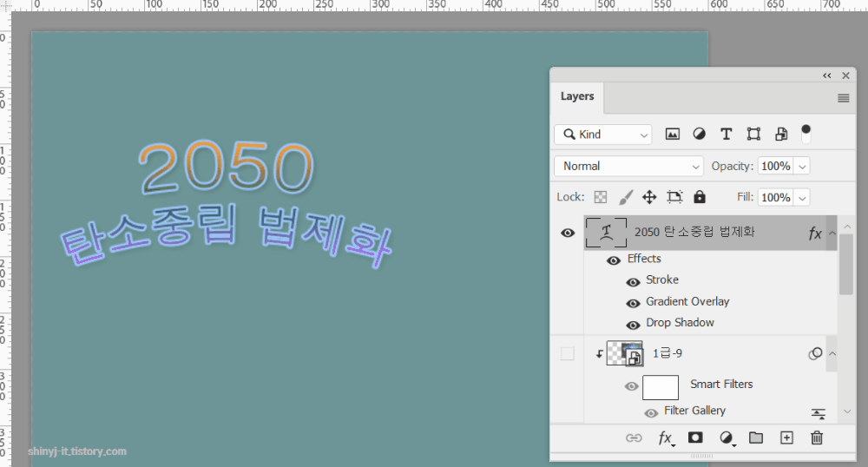Click the 2050 text on canvas
The width and height of the screenshot is (868, 467).
click(x=226, y=167)
